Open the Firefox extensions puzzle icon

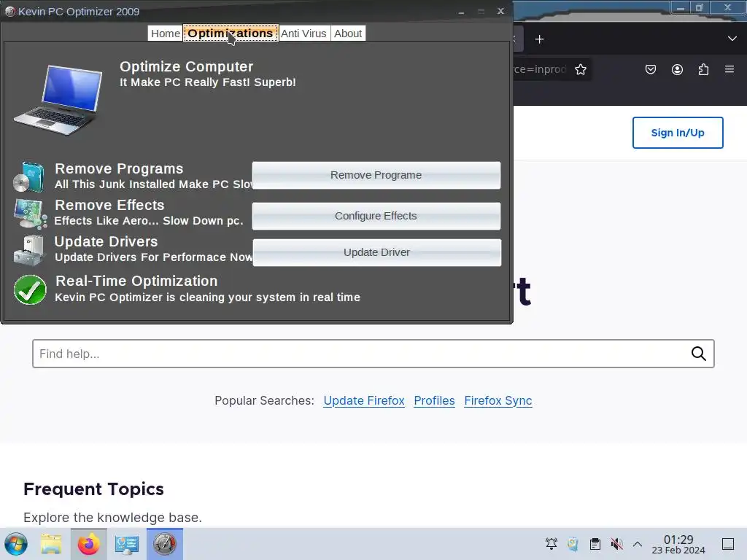pos(703,69)
